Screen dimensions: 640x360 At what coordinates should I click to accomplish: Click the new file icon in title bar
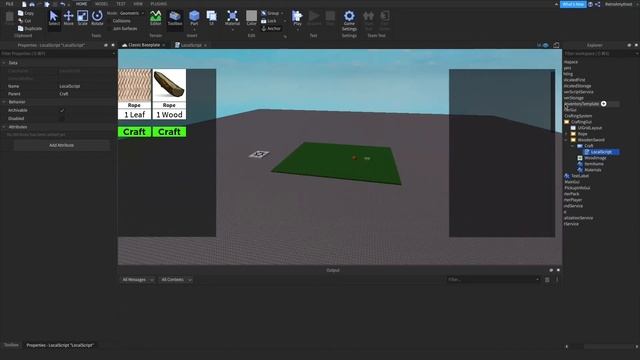24,4
